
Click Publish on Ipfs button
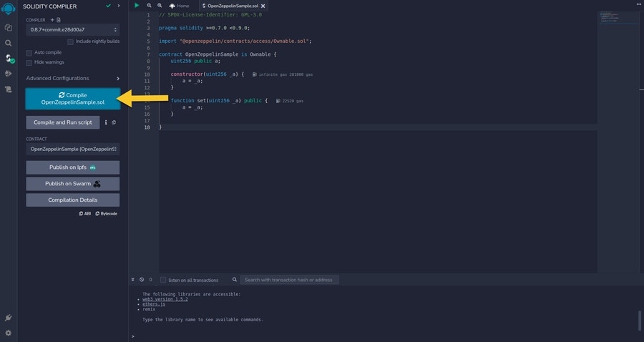pos(73,167)
